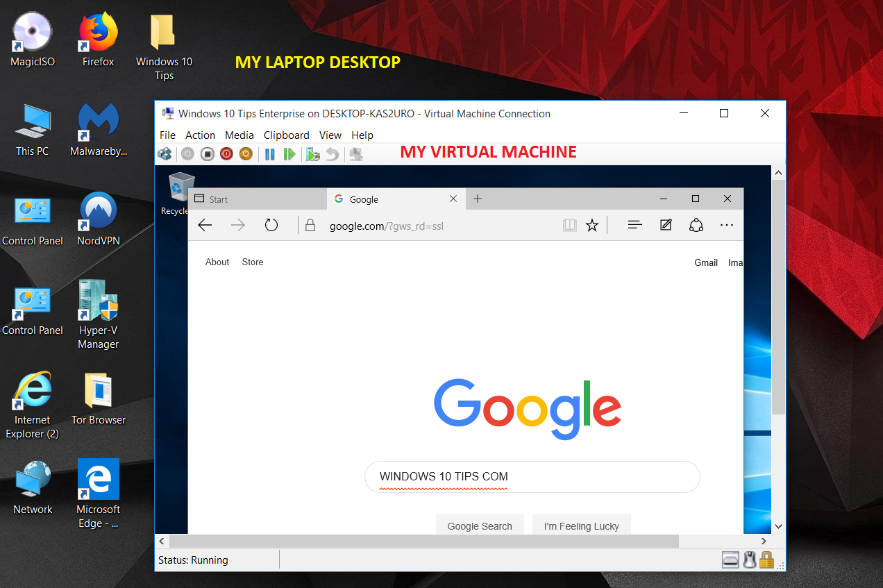Click the vertical scrollbar up arrow in VM window
Viewport: 883px width, 588px height.
point(779,172)
